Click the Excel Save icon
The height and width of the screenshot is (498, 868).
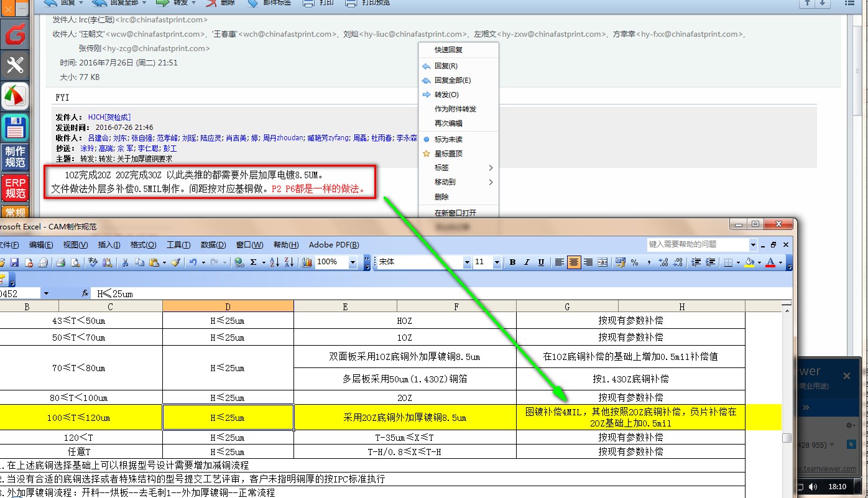14,262
